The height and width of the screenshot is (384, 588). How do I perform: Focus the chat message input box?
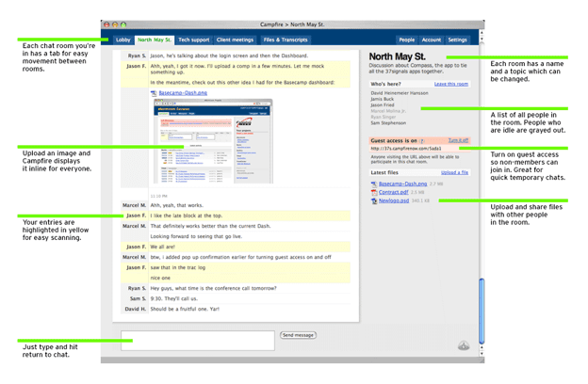[x=198, y=341]
